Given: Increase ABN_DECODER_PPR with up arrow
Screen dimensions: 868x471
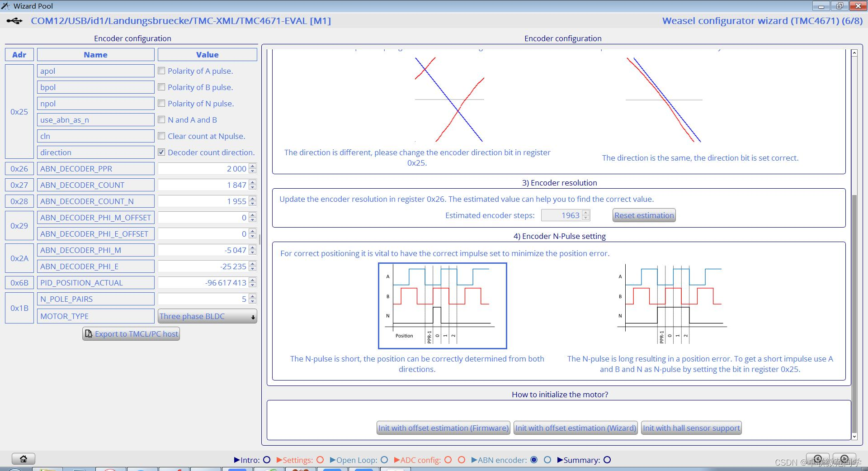Looking at the screenshot, I should [x=253, y=166].
